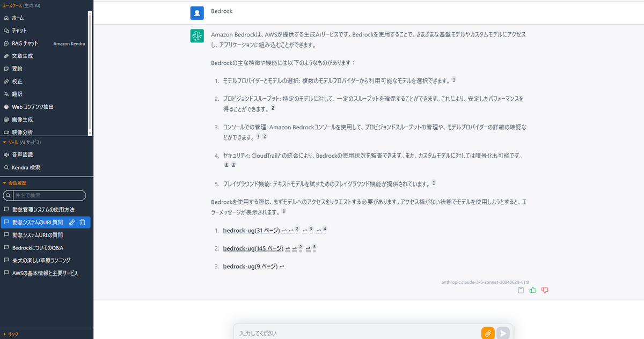Click the model name anthropic.claude-3-5-sonnet-20240620-v1:0
Screen dimensions: 644x339
click(x=485, y=282)
